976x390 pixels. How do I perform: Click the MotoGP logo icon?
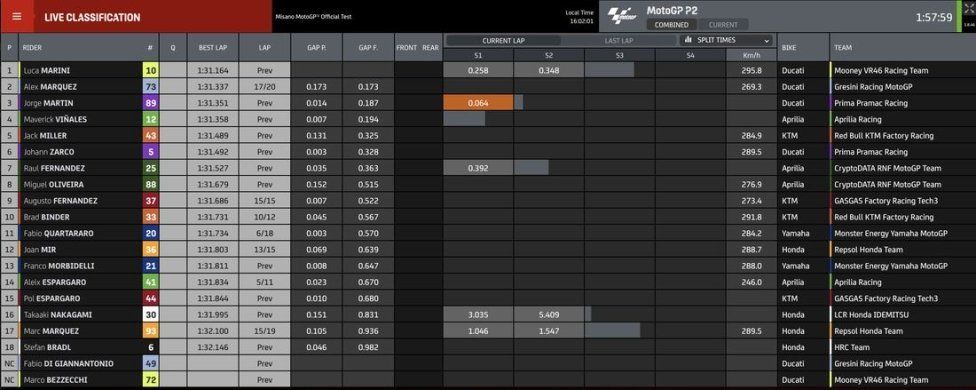point(623,16)
